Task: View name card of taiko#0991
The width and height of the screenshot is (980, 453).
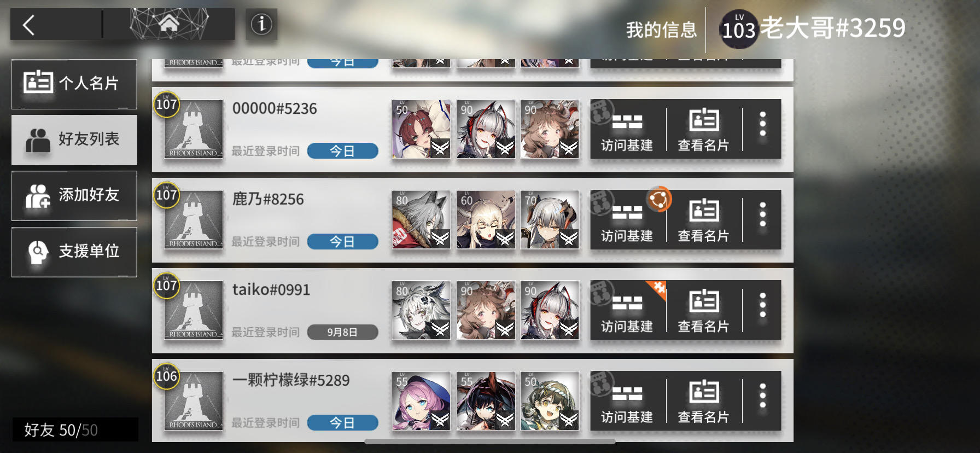Action: click(x=704, y=311)
